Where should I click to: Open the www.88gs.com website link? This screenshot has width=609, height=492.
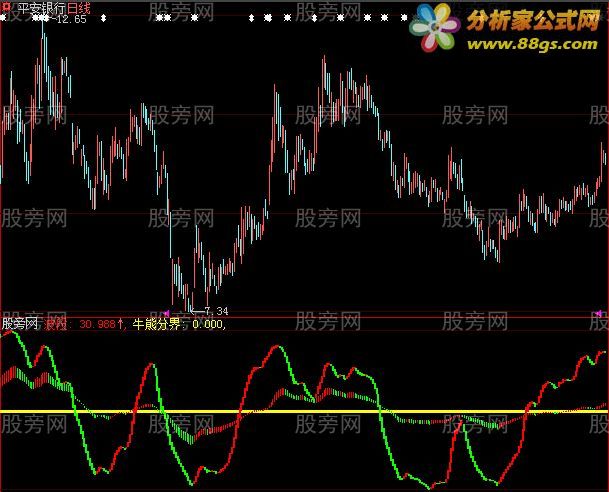pos(532,44)
